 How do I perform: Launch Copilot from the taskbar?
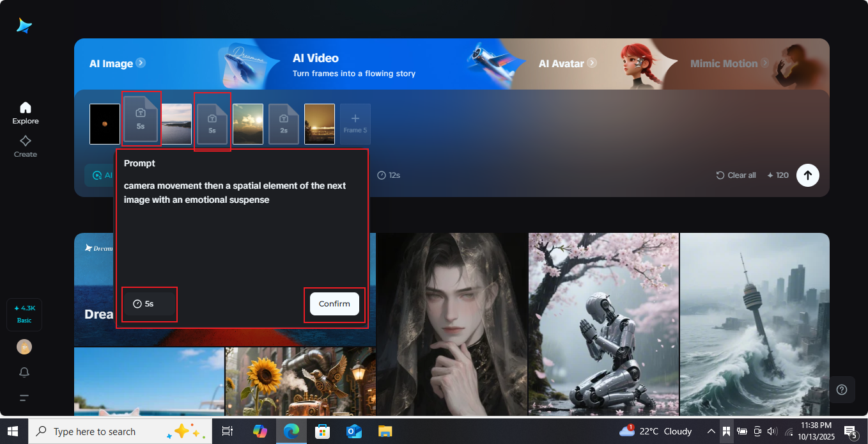coord(260,431)
